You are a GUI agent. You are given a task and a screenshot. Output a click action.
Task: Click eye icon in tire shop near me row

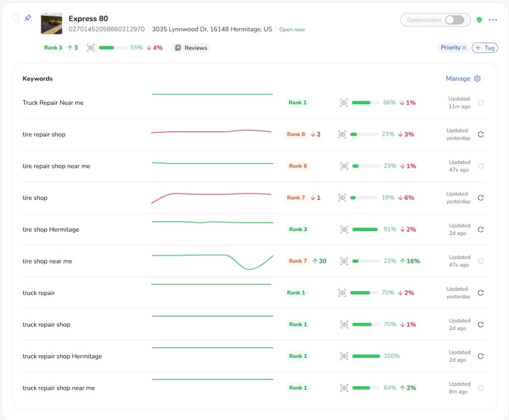(x=344, y=261)
